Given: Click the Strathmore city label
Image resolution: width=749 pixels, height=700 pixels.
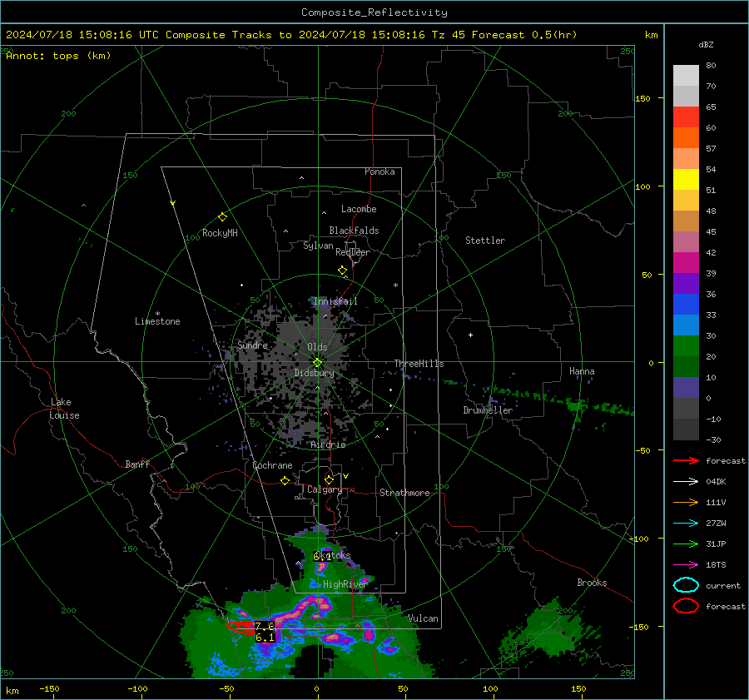Looking at the screenshot, I should point(404,493).
